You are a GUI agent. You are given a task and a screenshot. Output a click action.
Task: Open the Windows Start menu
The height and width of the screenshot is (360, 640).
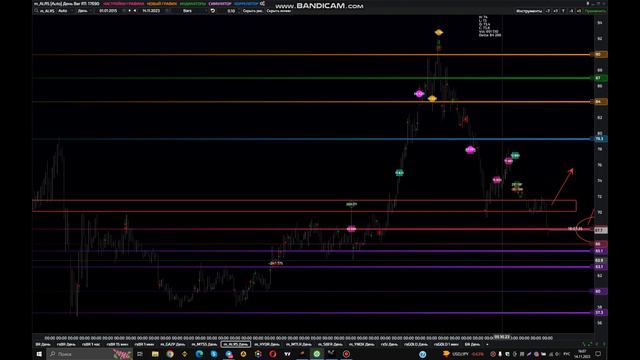39,354
